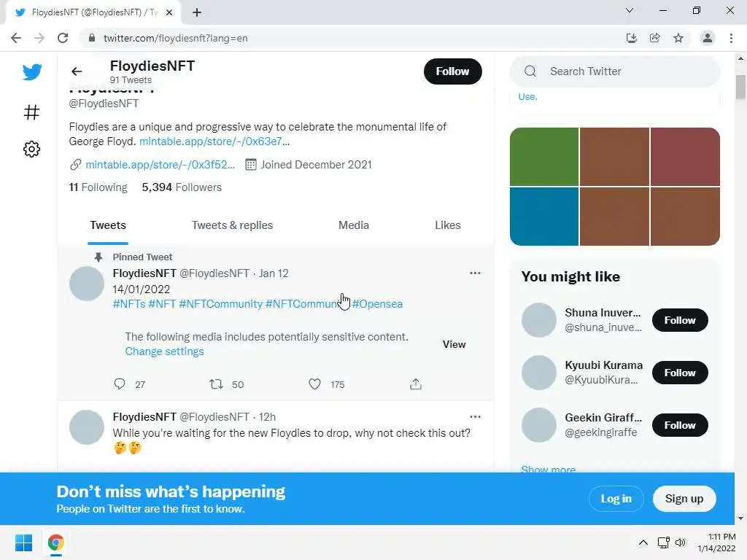
Task: Click the share page icon in address bar
Action: (654, 38)
